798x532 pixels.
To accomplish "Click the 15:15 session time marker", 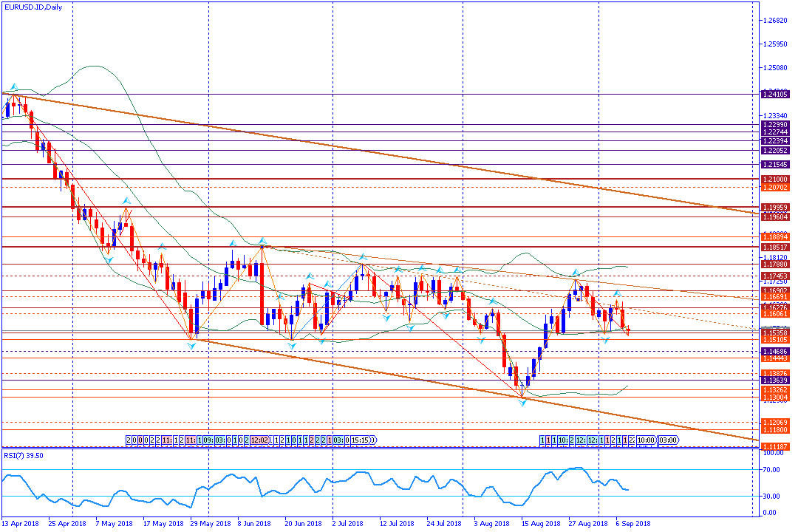I will pos(360,440).
